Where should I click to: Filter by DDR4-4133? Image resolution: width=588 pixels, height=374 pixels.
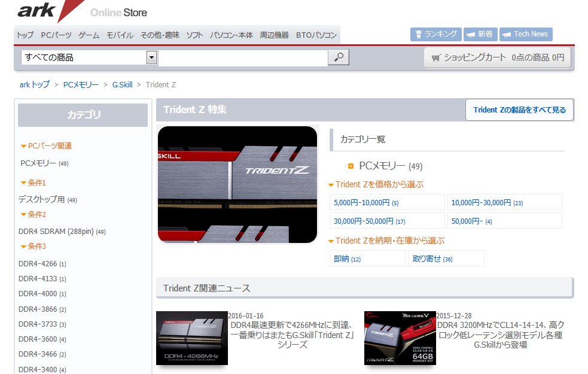42,279
